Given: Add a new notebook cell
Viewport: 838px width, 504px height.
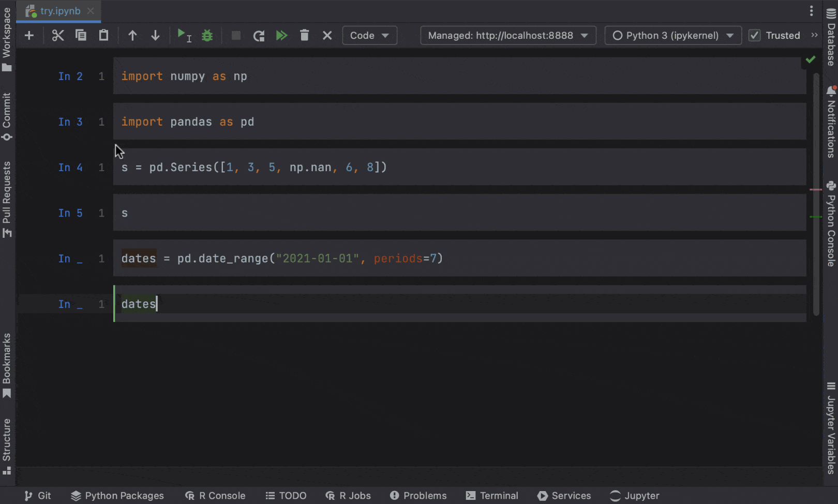Looking at the screenshot, I should pyautogui.click(x=29, y=35).
